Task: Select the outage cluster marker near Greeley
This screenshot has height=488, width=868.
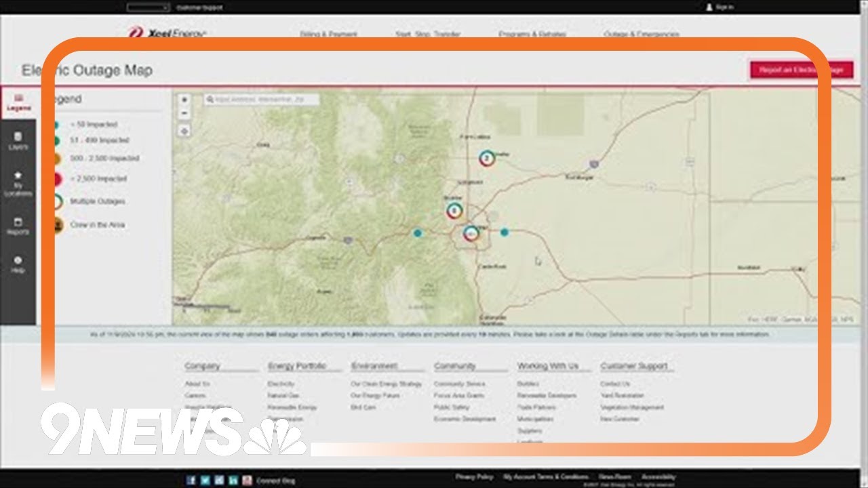Action: [487, 159]
